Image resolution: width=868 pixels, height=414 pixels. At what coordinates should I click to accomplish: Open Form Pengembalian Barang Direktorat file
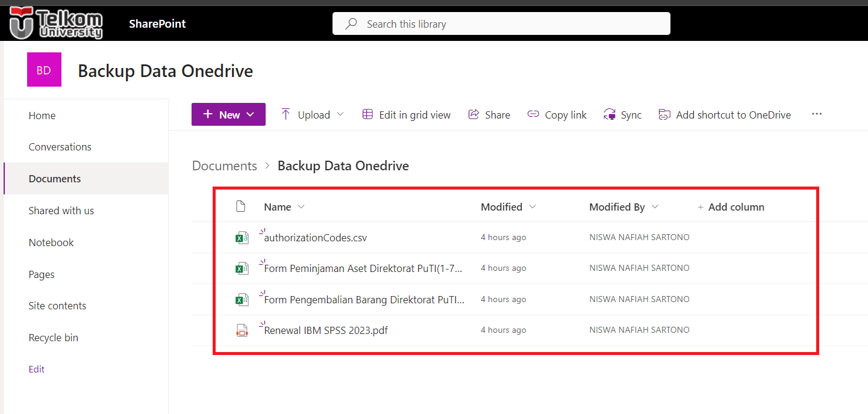click(364, 300)
